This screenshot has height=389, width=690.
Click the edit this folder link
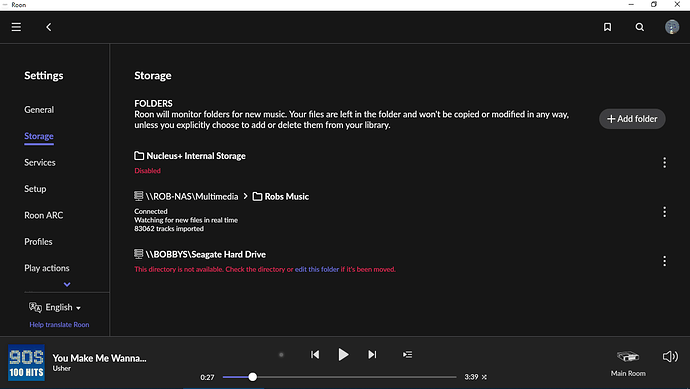pyautogui.click(x=317, y=269)
